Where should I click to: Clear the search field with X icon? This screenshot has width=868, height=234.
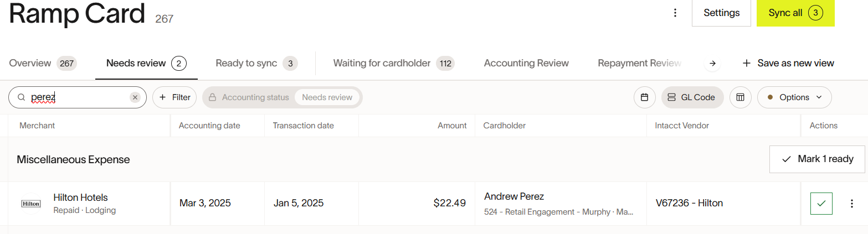(x=135, y=97)
